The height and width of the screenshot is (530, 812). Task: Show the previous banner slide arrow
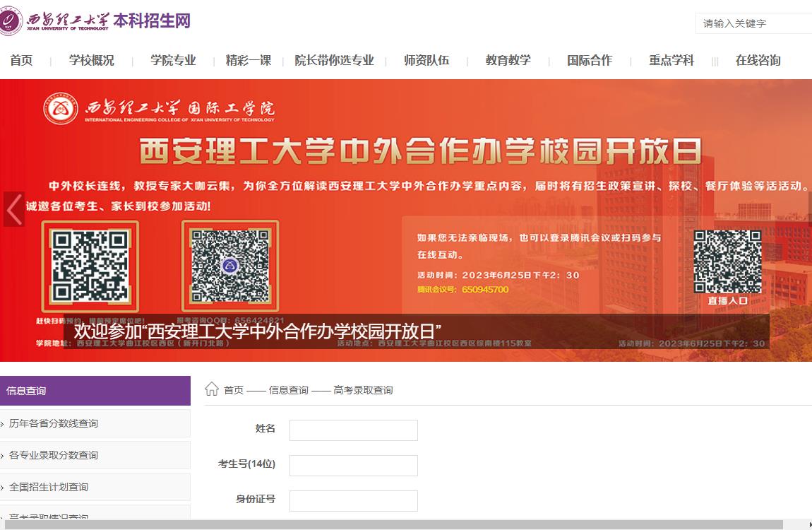(14, 209)
